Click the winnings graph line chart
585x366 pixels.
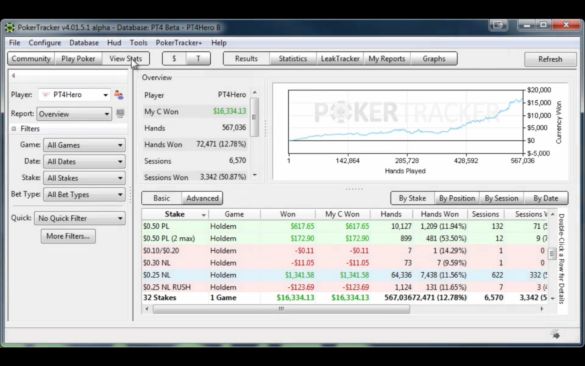click(x=406, y=122)
